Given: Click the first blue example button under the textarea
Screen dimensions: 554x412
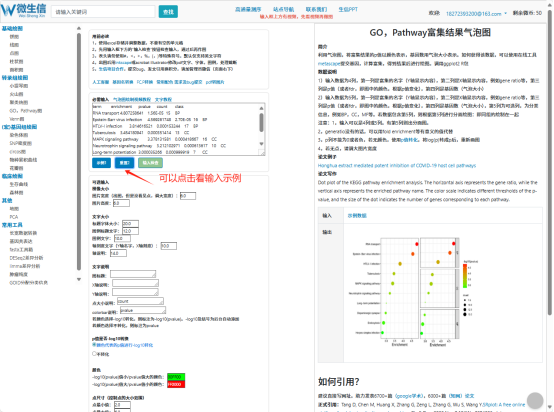Looking at the screenshot, I should pos(101,163).
